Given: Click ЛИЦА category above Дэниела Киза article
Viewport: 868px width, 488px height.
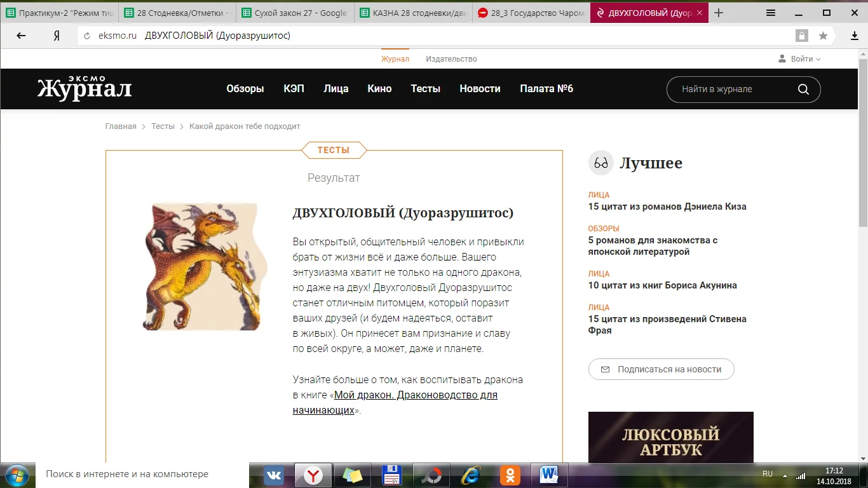Looking at the screenshot, I should [x=599, y=195].
